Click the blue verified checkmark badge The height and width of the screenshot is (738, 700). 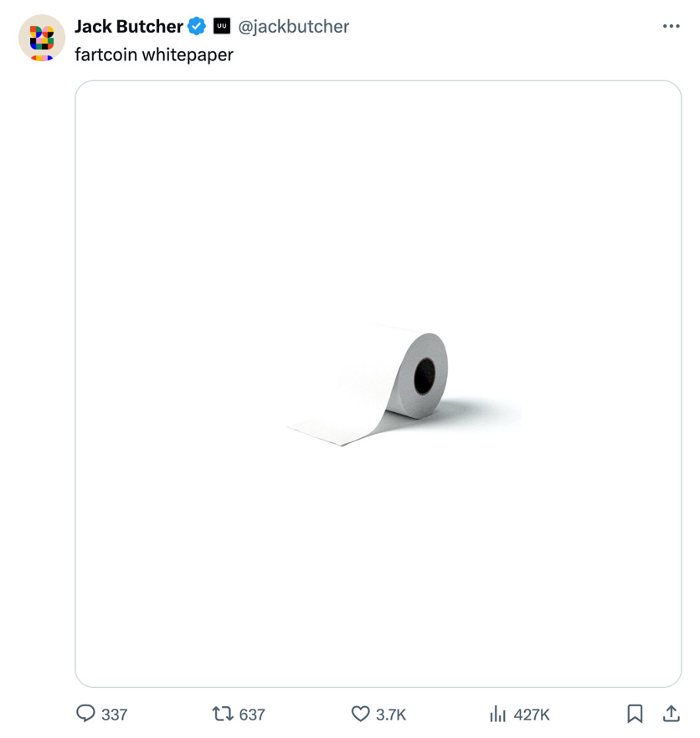[197, 27]
